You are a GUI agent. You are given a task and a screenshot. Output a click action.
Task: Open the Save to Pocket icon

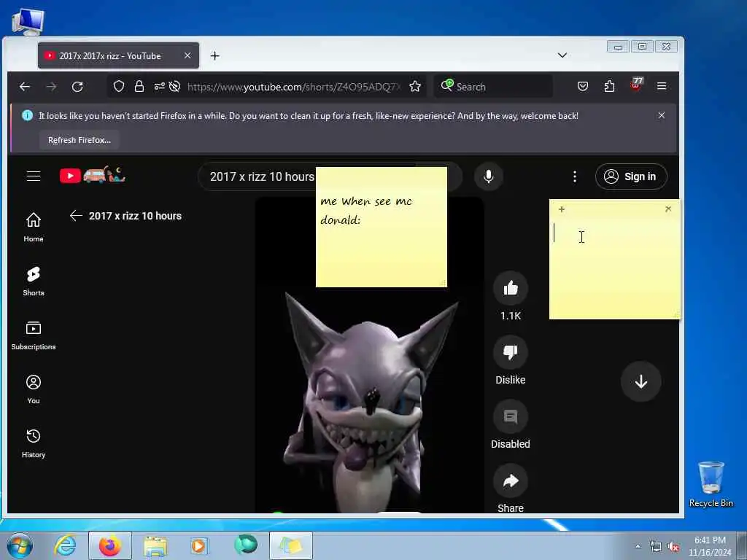[x=583, y=86]
